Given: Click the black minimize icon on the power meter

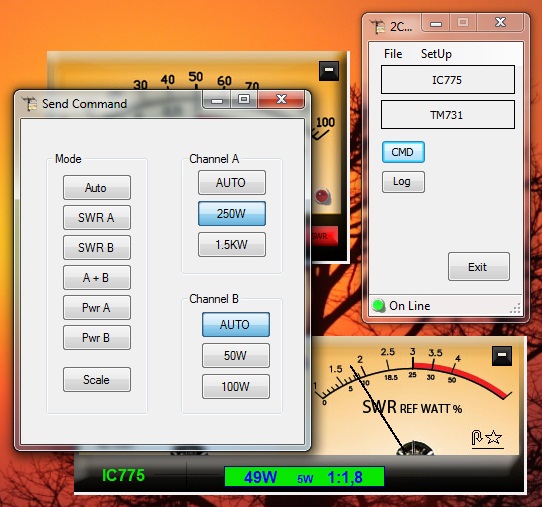Looking at the screenshot, I should tap(329, 71).
